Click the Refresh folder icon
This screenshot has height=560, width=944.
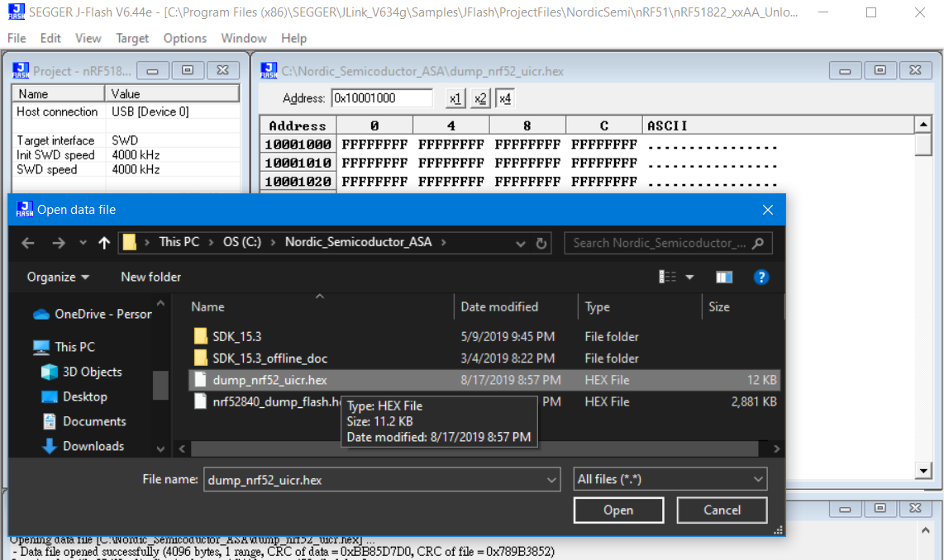(x=541, y=244)
